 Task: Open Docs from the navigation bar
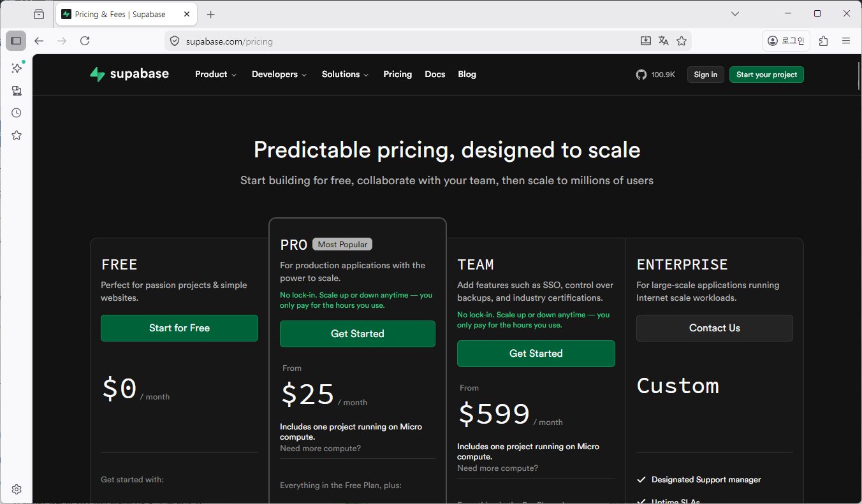pos(435,74)
